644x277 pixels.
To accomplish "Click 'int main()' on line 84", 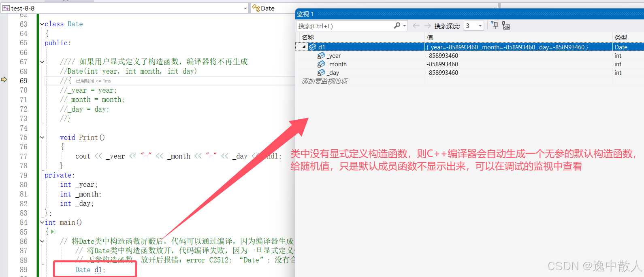I will (63, 222).
